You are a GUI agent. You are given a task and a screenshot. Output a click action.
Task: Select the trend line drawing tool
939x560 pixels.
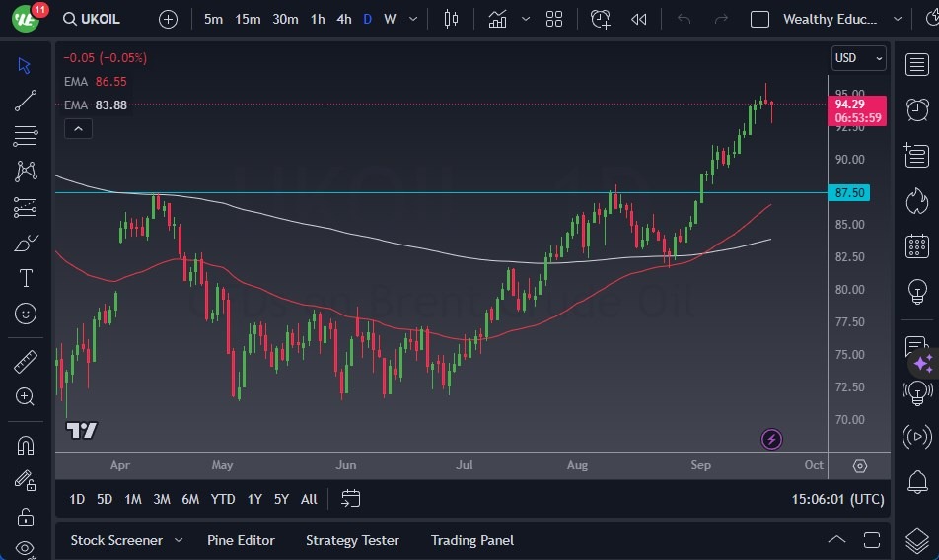[x=26, y=100]
